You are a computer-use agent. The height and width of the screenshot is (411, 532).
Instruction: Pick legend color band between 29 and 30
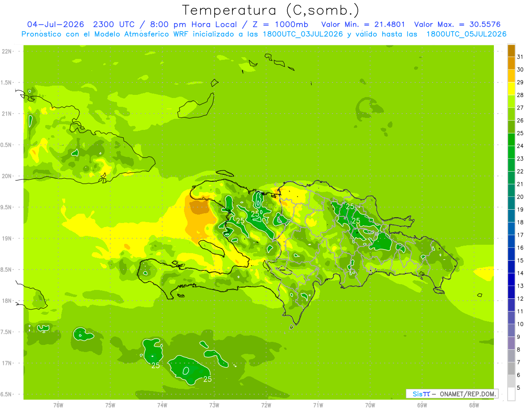click(x=511, y=76)
